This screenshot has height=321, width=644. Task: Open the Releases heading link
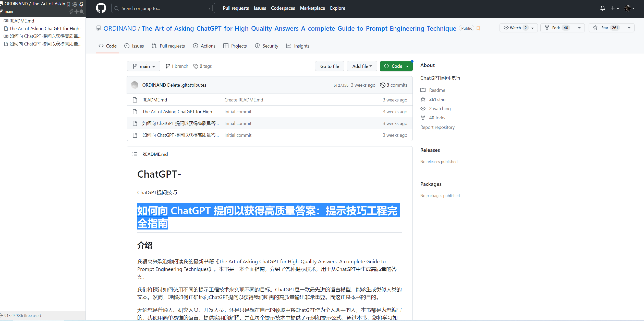[430, 150]
